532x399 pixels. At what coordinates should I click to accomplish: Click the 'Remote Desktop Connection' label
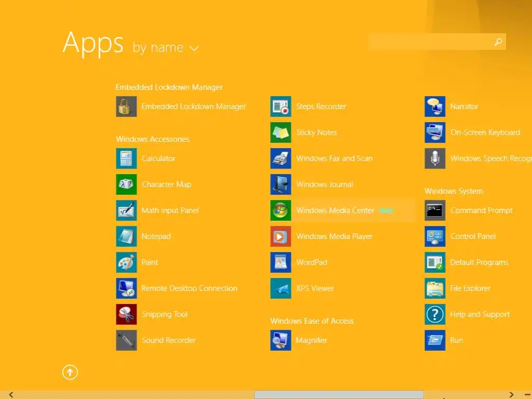(x=189, y=288)
